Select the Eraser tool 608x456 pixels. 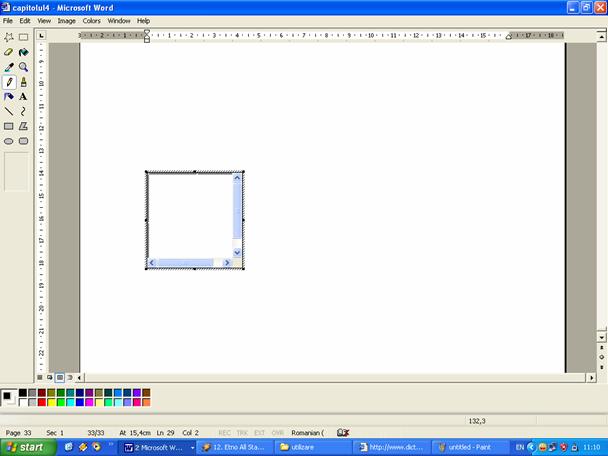pyautogui.click(x=9, y=52)
